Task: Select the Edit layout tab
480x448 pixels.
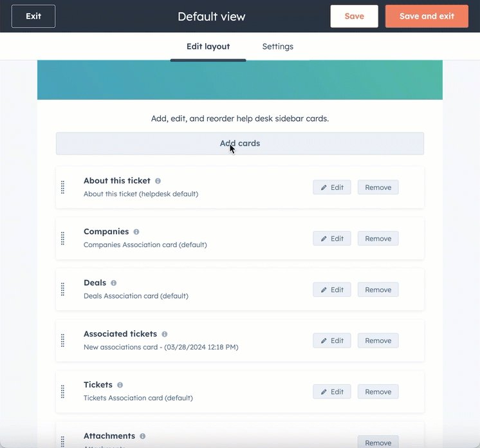Action: pos(208,46)
